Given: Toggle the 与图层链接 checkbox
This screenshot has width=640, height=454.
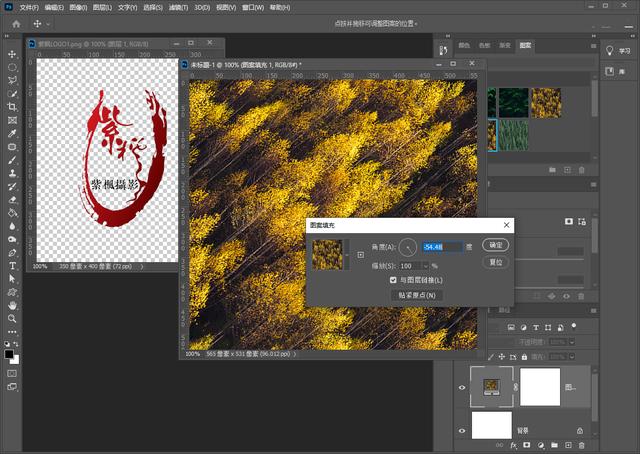Looking at the screenshot, I should (x=394, y=281).
